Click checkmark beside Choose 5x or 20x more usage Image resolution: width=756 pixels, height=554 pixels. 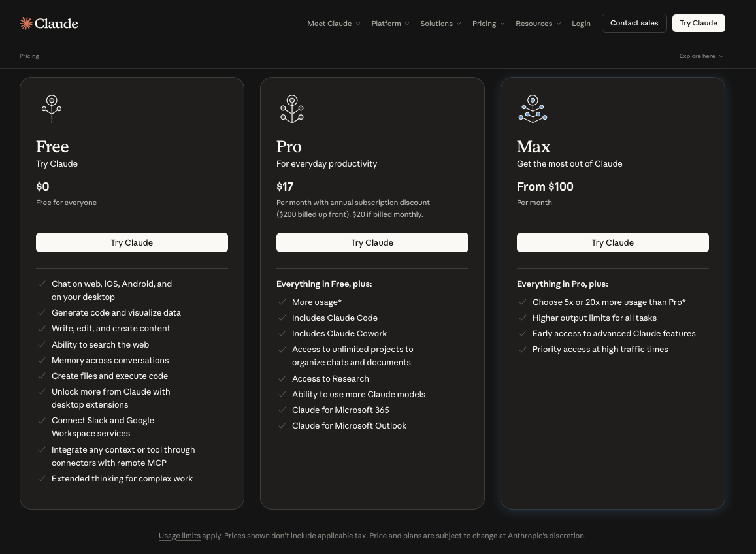[523, 302]
